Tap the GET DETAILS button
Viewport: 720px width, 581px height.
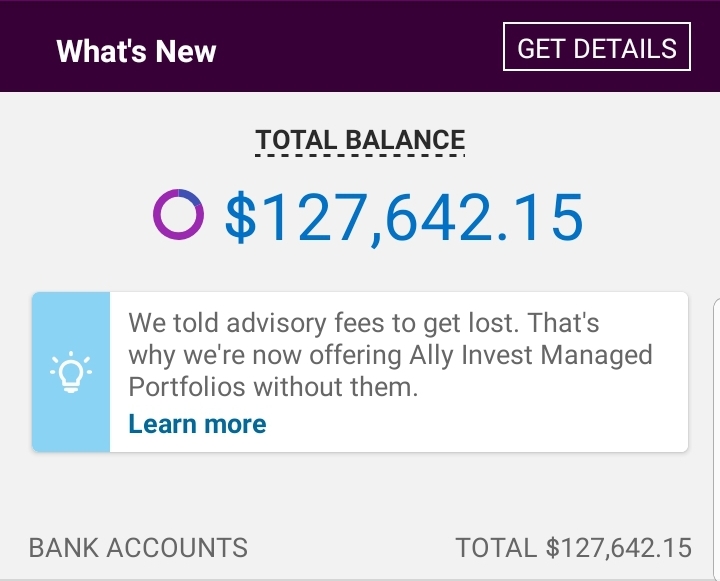[x=597, y=48]
